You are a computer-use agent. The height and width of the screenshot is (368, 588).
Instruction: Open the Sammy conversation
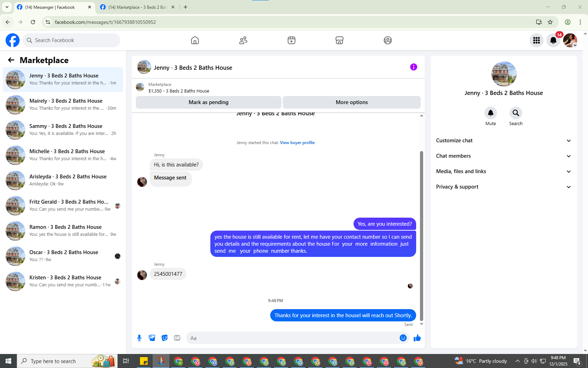click(x=63, y=130)
